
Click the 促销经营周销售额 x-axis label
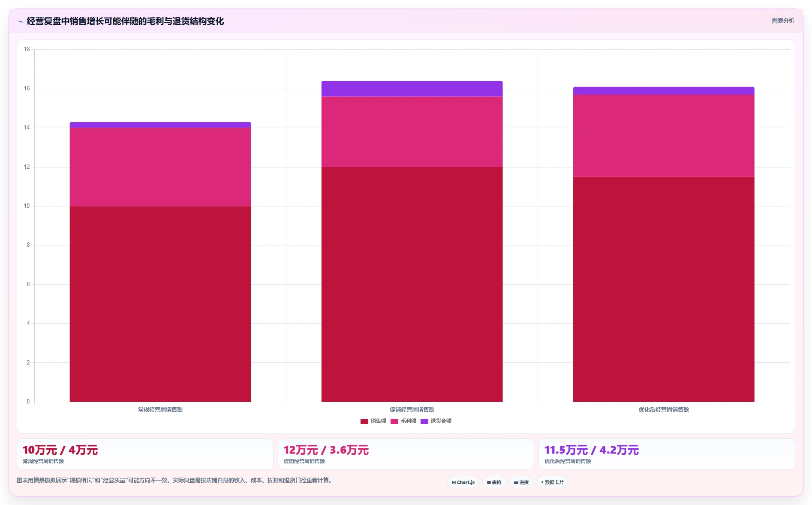pyautogui.click(x=412, y=409)
